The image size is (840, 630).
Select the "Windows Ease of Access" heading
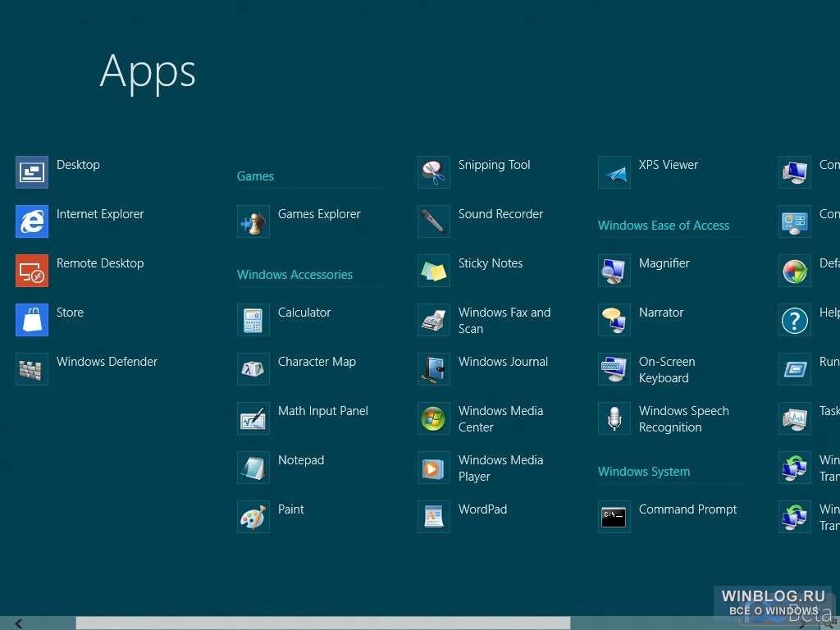coord(664,226)
